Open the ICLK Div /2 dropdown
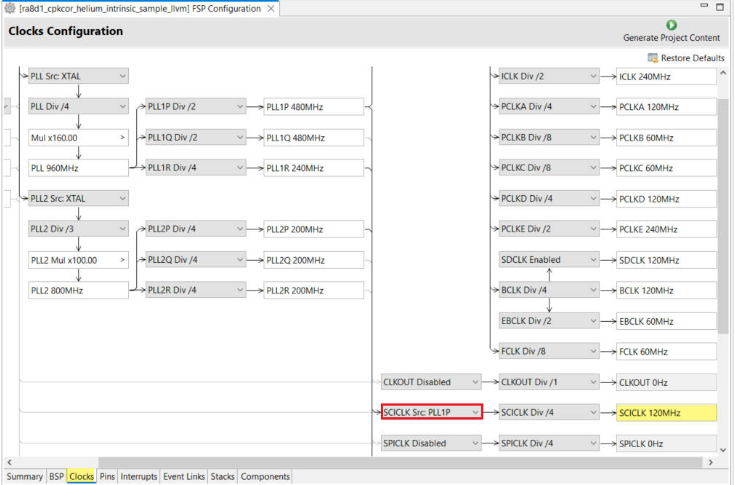The image size is (735, 485). (x=590, y=76)
